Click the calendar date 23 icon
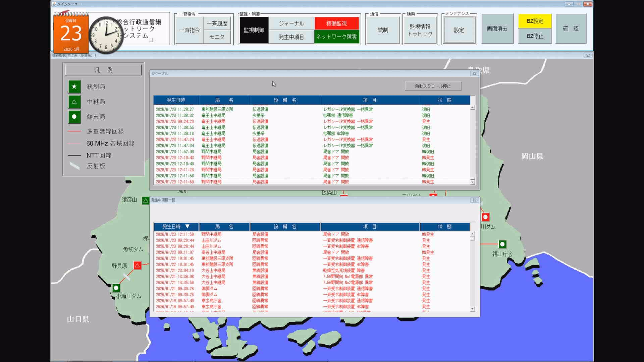The width and height of the screenshot is (644, 362). tap(71, 34)
